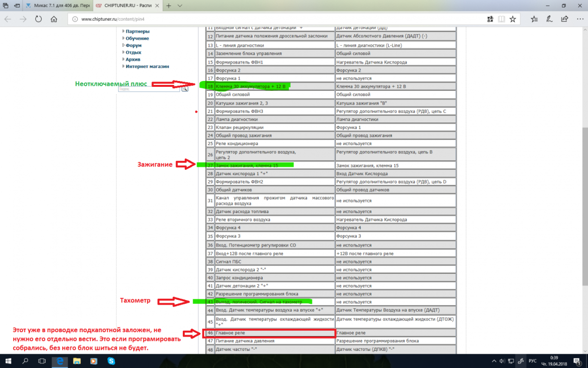Click the browser forward arrow
This screenshot has height=368, width=588.
[23, 19]
